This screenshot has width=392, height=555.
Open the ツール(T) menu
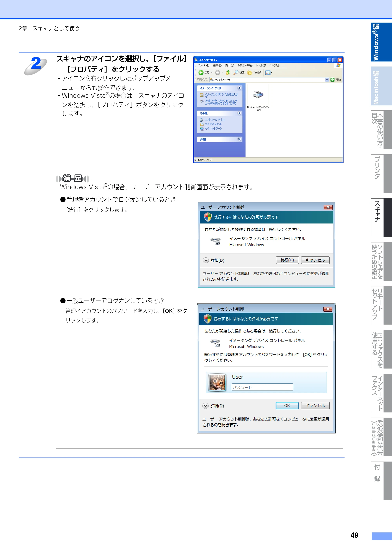pos(261,65)
